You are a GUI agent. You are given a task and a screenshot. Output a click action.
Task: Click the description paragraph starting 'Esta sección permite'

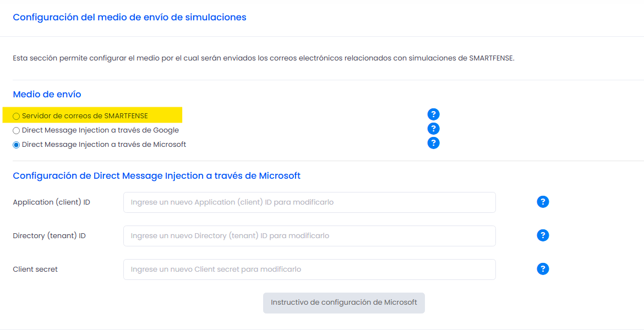pyautogui.click(x=264, y=58)
